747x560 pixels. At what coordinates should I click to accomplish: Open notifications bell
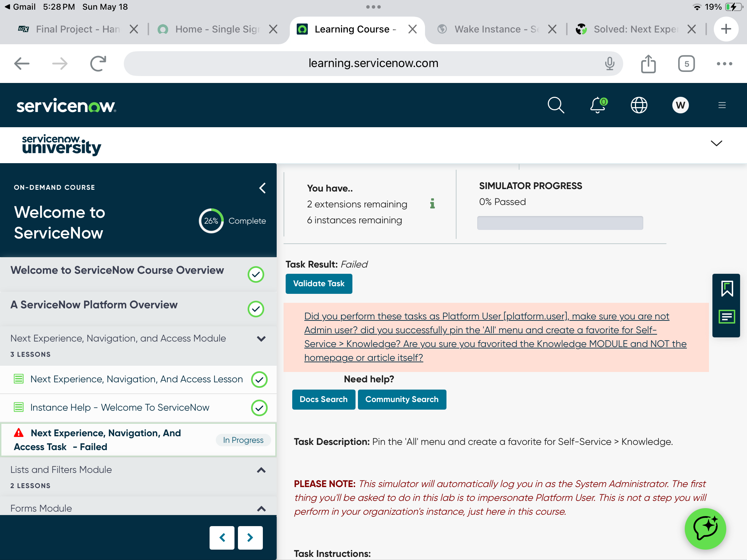pos(598,105)
